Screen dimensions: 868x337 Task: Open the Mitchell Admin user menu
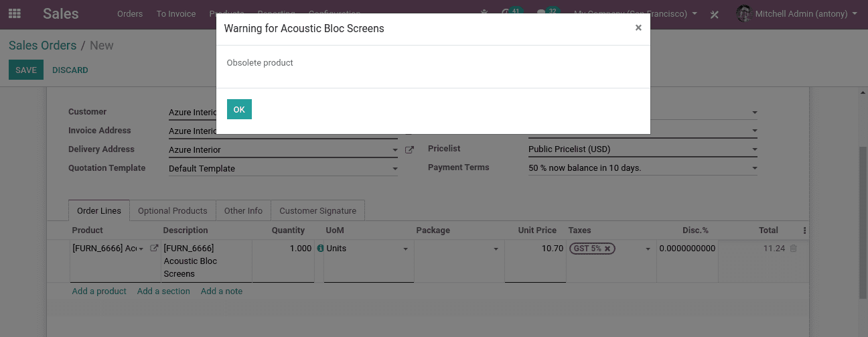796,13
